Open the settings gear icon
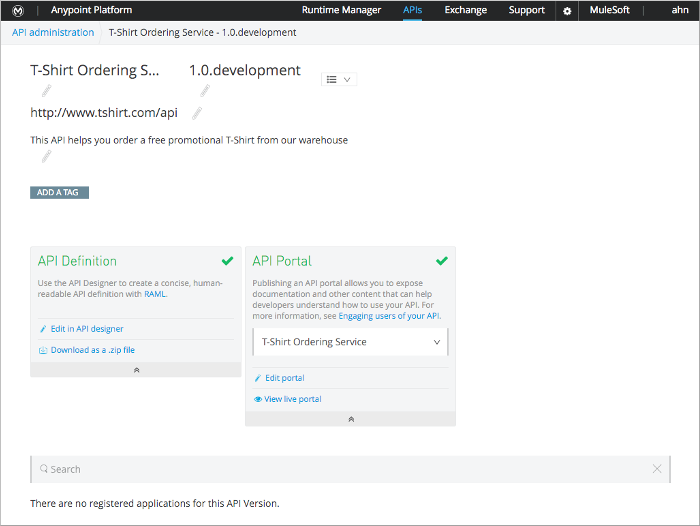The image size is (700, 526). point(567,11)
